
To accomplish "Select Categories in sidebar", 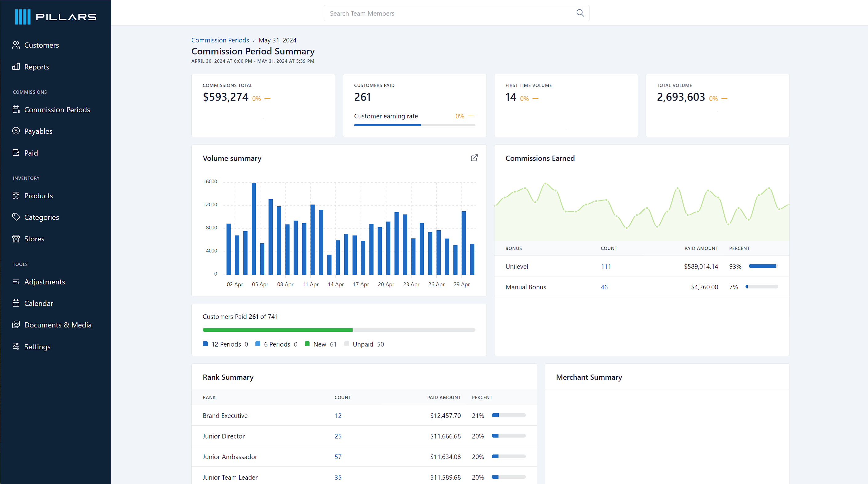I will pyautogui.click(x=42, y=217).
